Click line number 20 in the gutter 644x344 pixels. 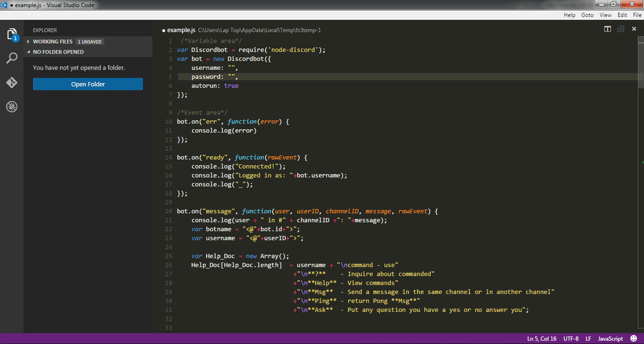[168, 211]
